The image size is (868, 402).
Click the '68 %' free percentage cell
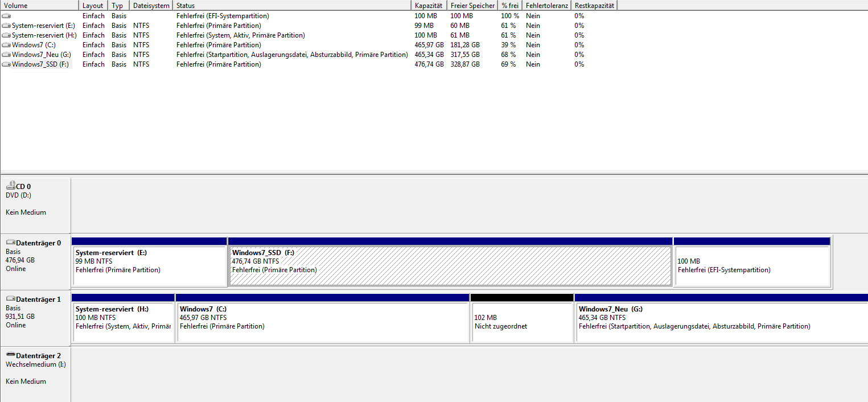[x=509, y=55]
